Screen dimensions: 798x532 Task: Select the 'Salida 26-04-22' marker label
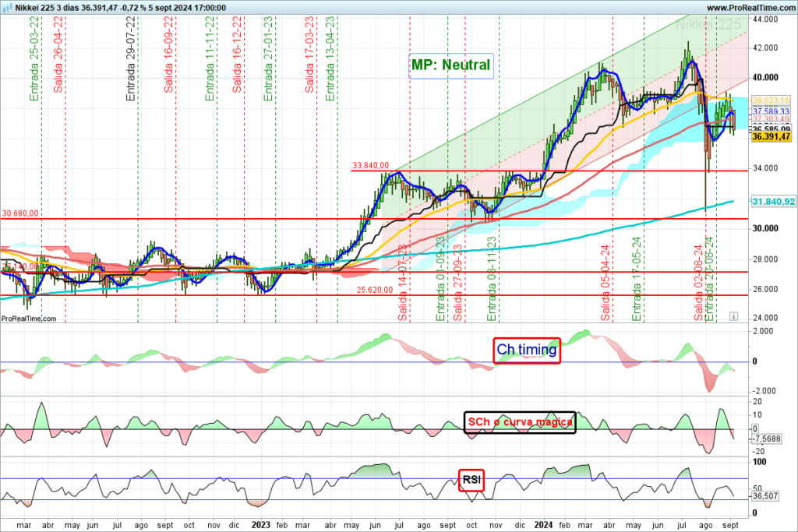tap(58, 55)
